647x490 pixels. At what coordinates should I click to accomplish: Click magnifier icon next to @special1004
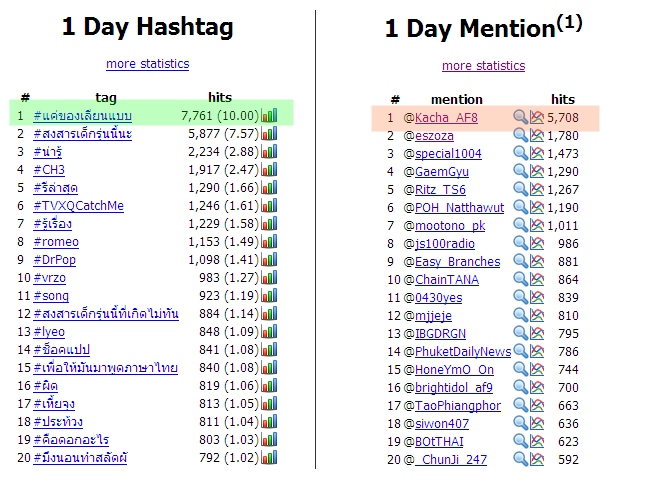(520, 153)
